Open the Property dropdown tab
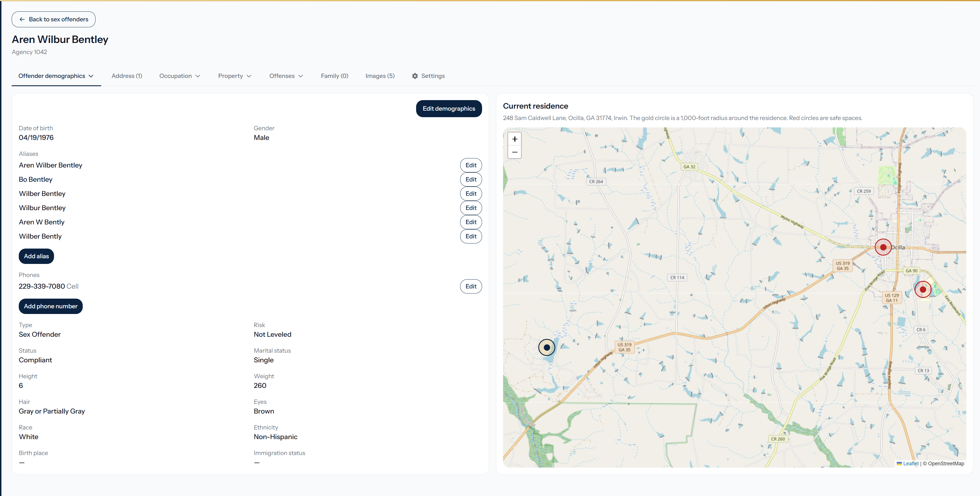 click(x=235, y=76)
